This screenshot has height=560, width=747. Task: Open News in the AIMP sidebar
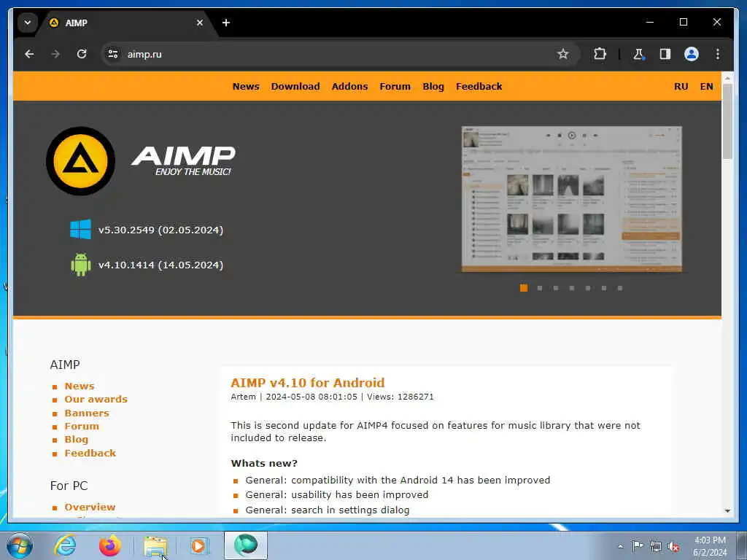(80, 386)
